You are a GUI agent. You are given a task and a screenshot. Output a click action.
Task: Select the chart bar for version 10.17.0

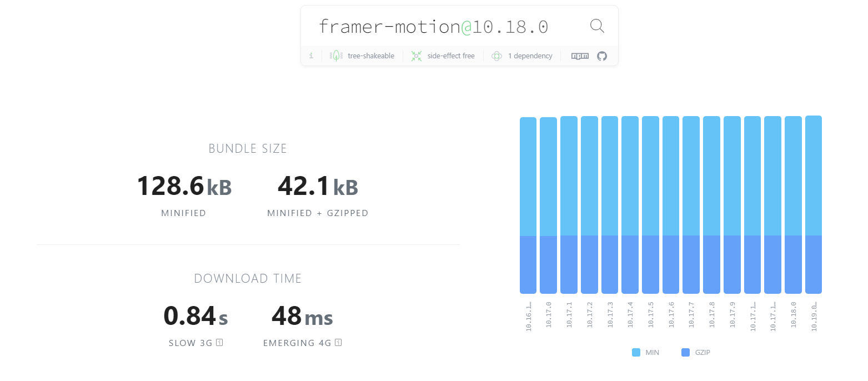pos(548,205)
